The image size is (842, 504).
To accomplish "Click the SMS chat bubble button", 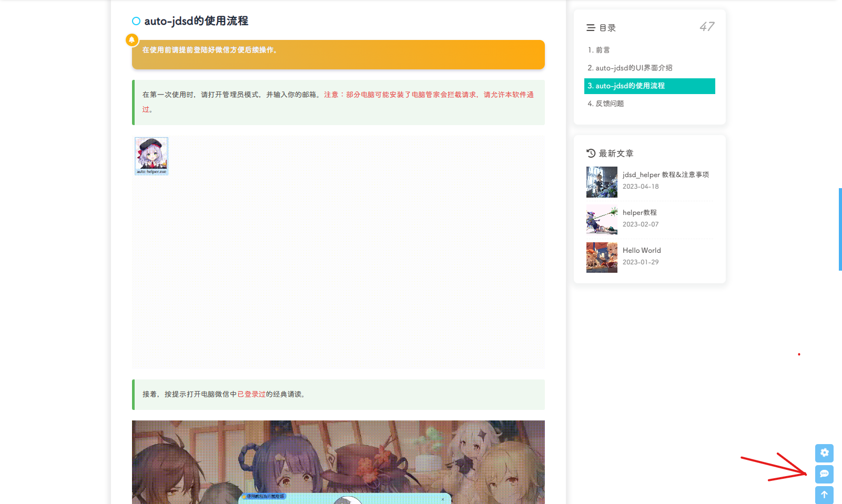I will (824, 474).
